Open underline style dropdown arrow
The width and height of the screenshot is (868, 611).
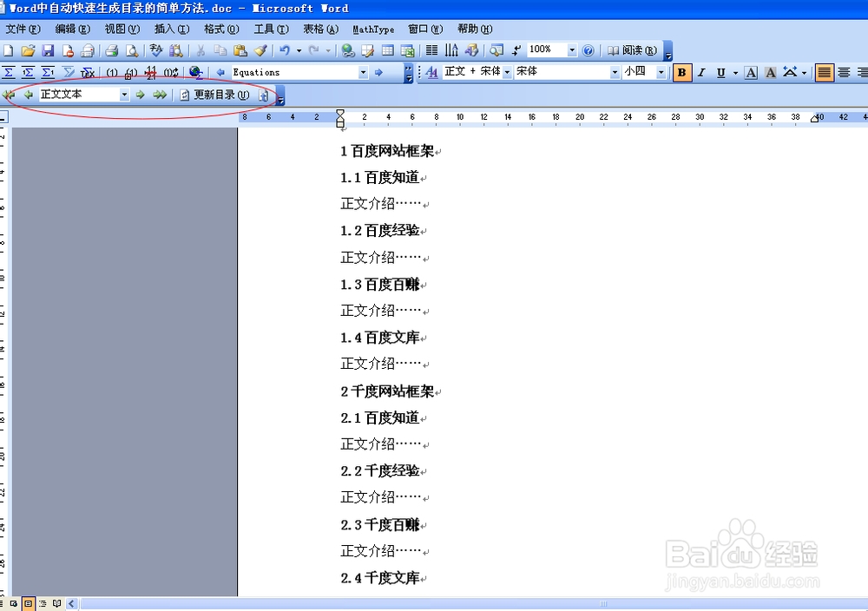tap(735, 73)
